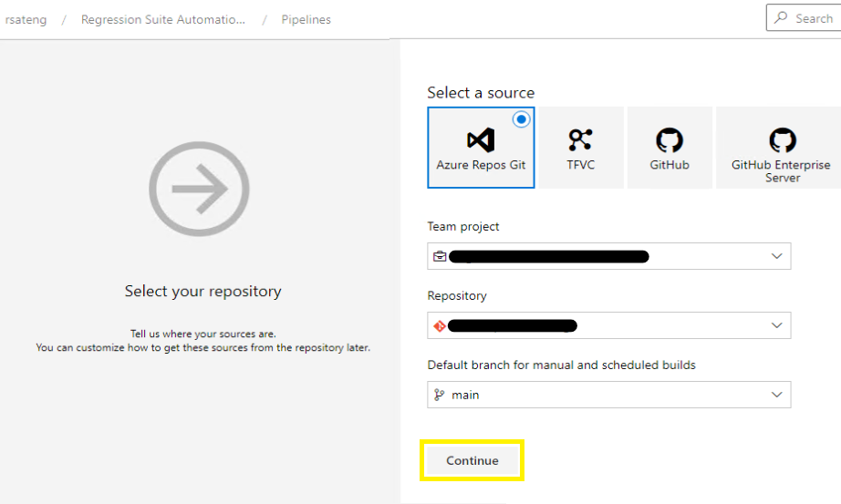
Task: Click the Continue button
Action: (472, 460)
